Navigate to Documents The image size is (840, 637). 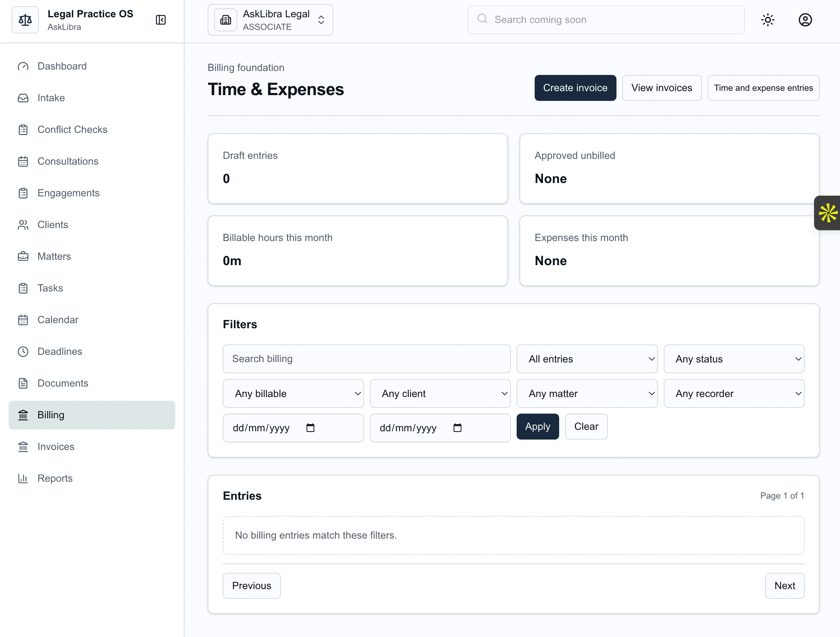(x=92, y=383)
